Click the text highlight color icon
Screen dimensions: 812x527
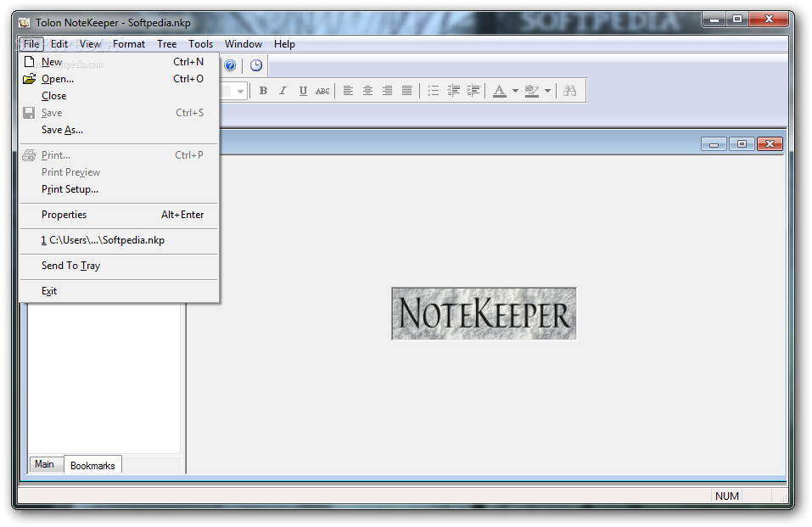tap(532, 91)
